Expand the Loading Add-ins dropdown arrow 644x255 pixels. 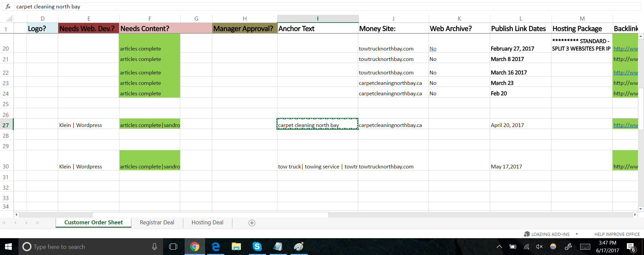[x=577, y=234]
